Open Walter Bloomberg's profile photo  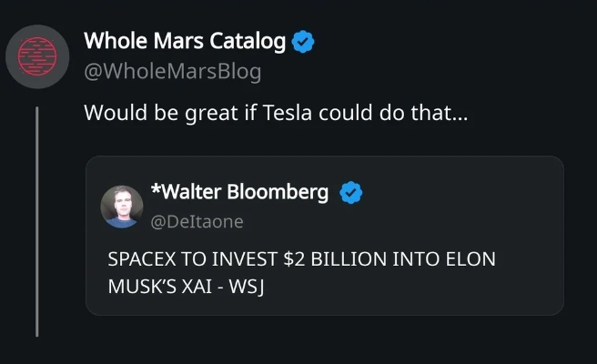click(x=122, y=207)
